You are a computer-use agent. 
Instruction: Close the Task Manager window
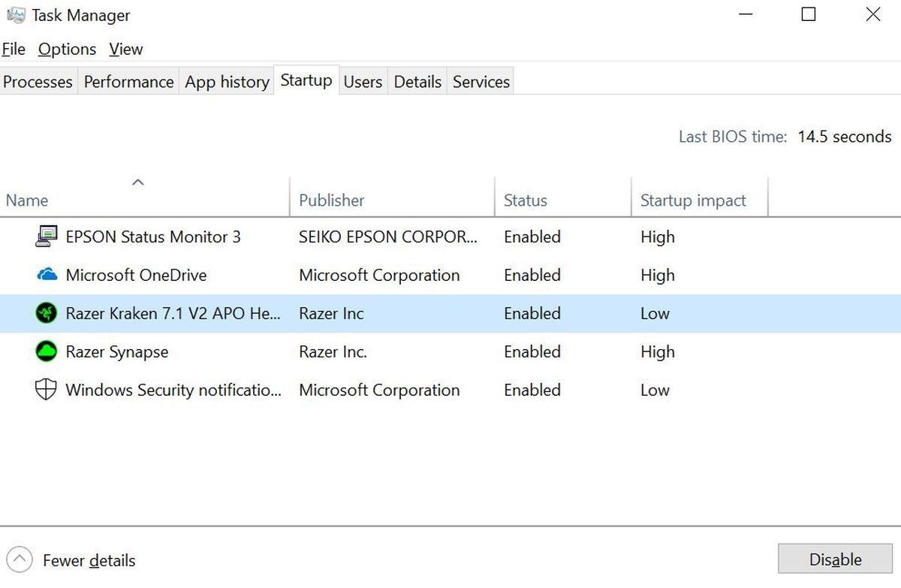click(x=873, y=14)
